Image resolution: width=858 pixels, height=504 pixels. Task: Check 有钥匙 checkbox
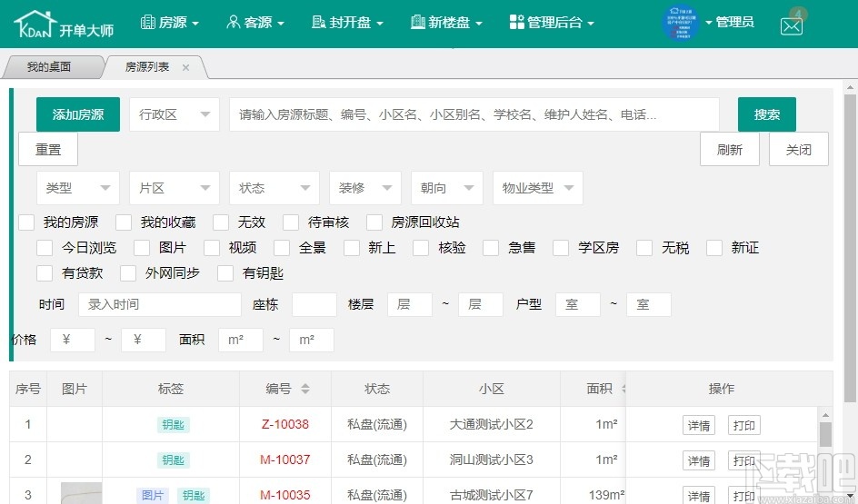coord(225,272)
